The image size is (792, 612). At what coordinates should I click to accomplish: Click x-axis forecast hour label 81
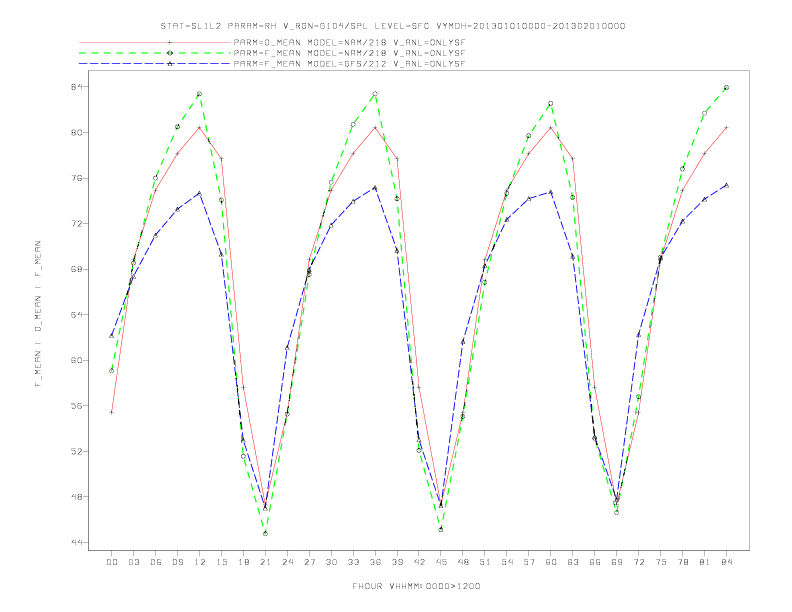705,562
